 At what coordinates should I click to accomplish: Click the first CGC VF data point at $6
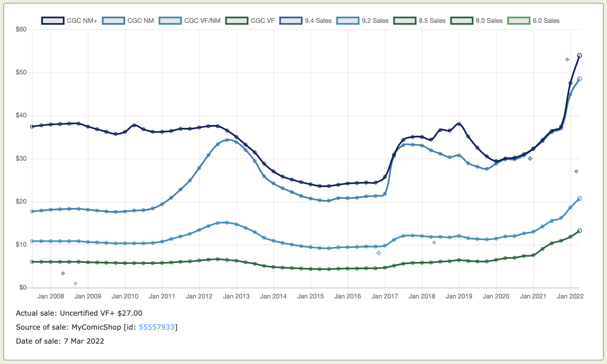(x=32, y=262)
